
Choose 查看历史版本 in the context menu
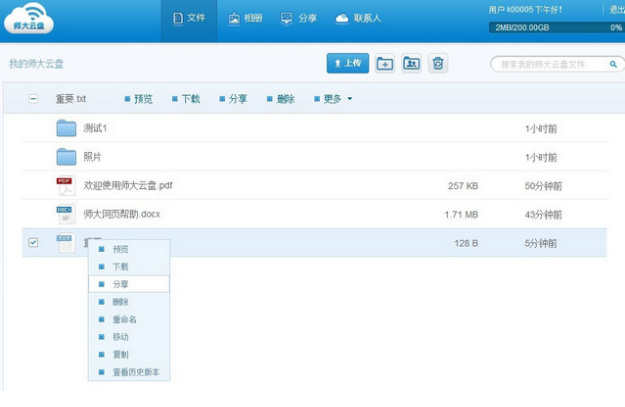[129, 372]
